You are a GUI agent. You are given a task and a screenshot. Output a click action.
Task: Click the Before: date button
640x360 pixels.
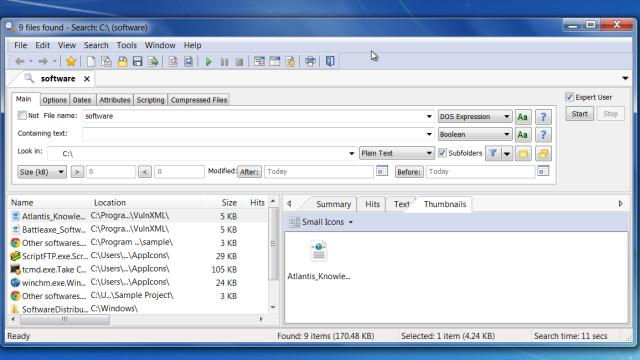tap(409, 172)
